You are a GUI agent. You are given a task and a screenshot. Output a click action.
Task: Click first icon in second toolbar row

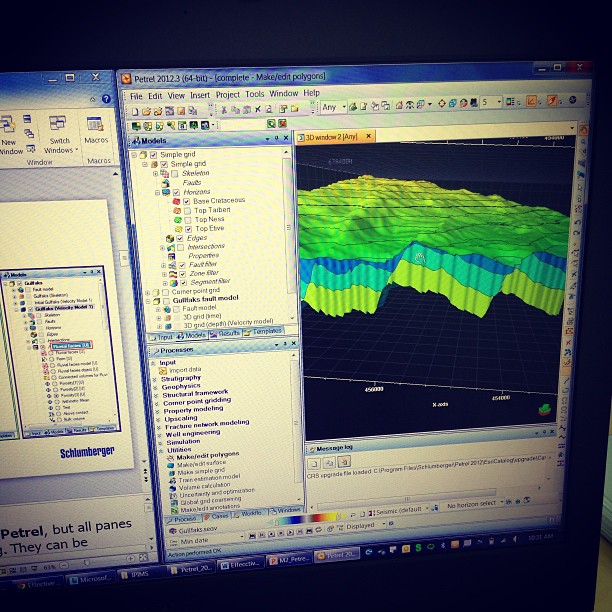coord(136,126)
